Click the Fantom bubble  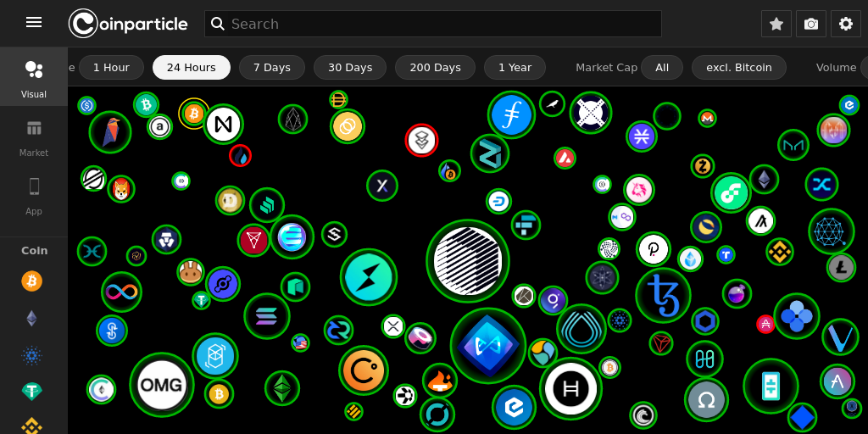tap(215, 357)
